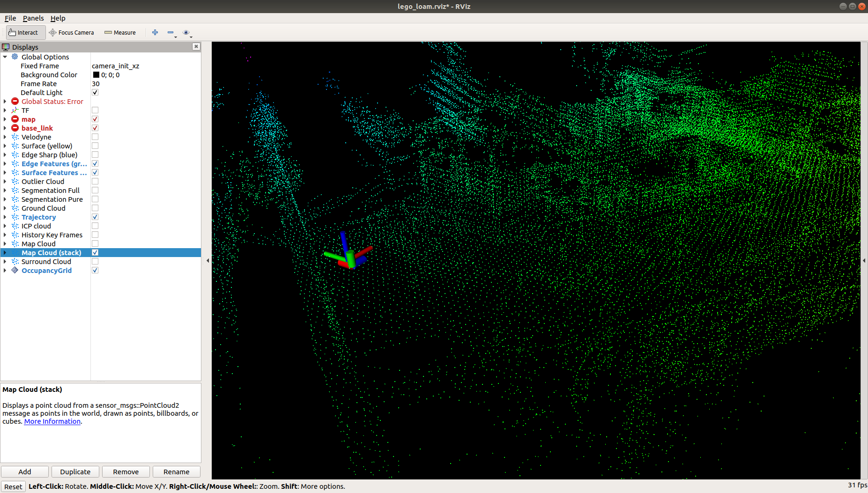The height and width of the screenshot is (493, 868).
Task: Click the Segmentation Pure cloud icon
Action: (x=15, y=199)
